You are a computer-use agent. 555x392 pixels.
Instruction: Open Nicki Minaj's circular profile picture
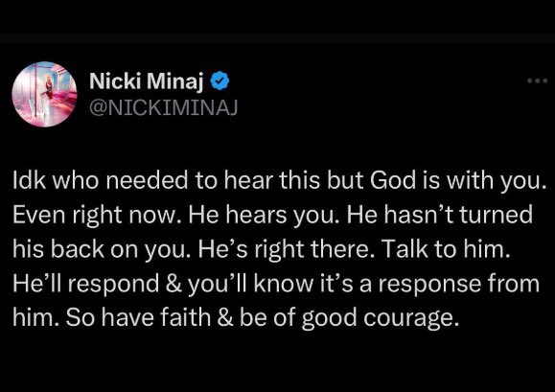tap(45, 95)
